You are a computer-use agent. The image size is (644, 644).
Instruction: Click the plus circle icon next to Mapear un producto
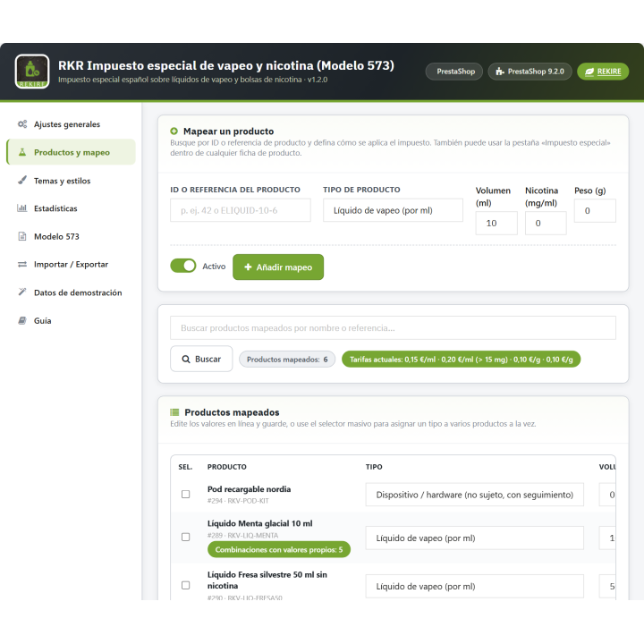pyautogui.click(x=174, y=131)
